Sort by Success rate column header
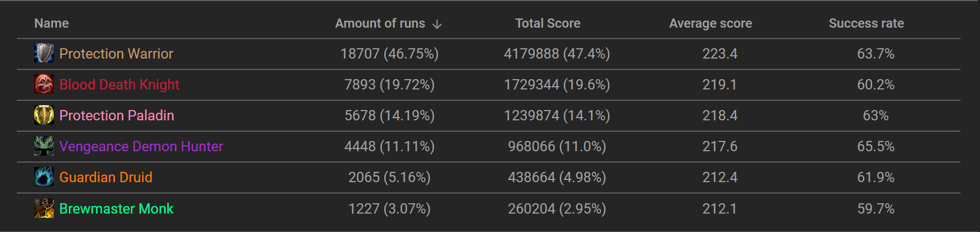 click(x=866, y=23)
